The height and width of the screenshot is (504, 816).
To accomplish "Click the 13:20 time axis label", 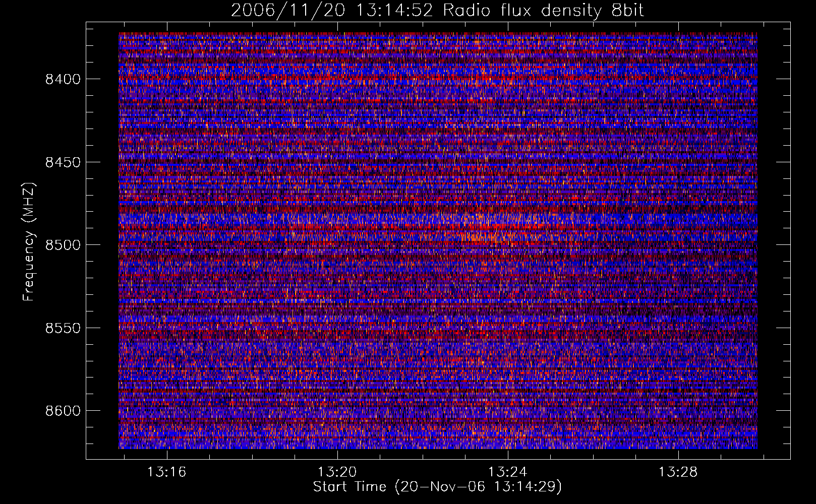I will click(337, 472).
